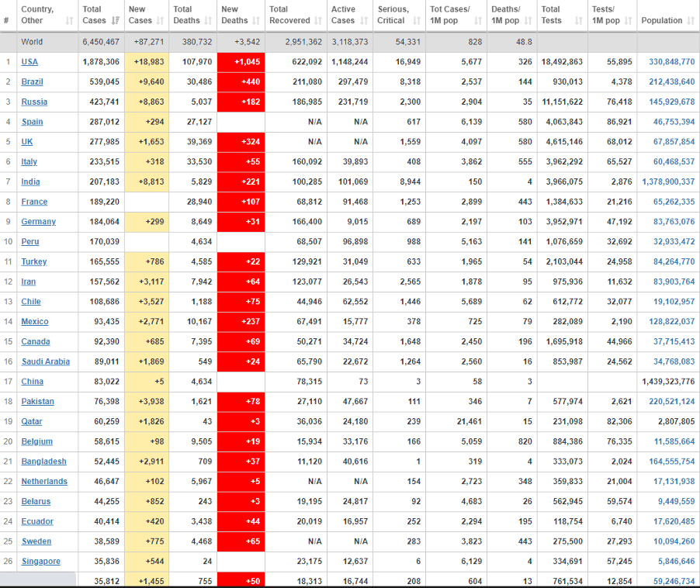Click Brazil new deaths +440 cell
Image resolution: width=700 pixels, height=588 pixels.
[x=241, y=82]
